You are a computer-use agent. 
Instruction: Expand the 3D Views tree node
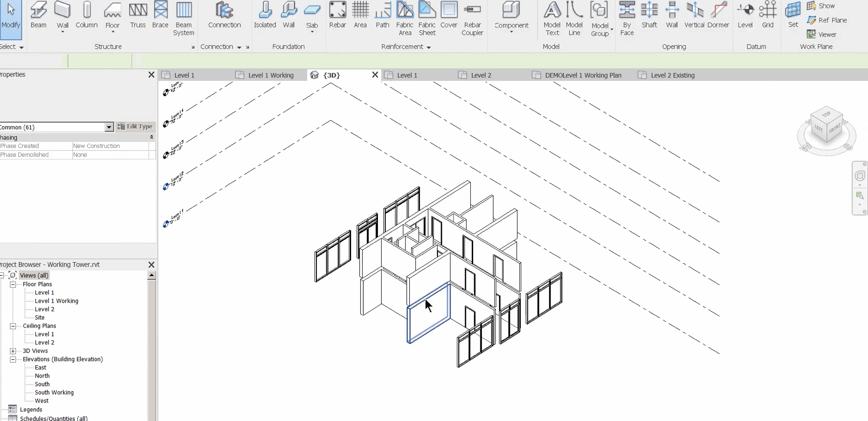[13, 351]
